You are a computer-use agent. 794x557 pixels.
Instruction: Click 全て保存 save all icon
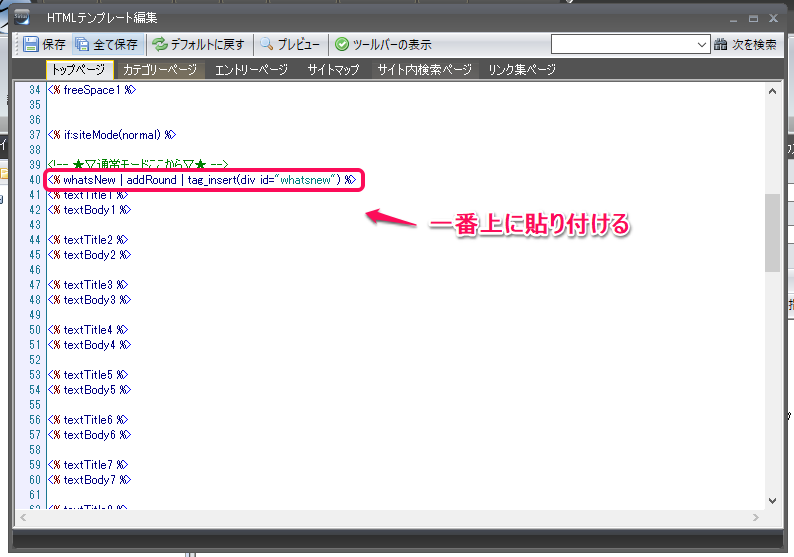[x=82, y=44]
